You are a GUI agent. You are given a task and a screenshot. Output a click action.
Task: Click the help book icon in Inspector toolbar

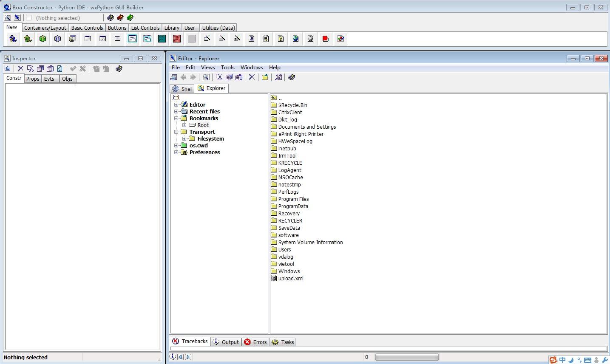pos(119,69)
